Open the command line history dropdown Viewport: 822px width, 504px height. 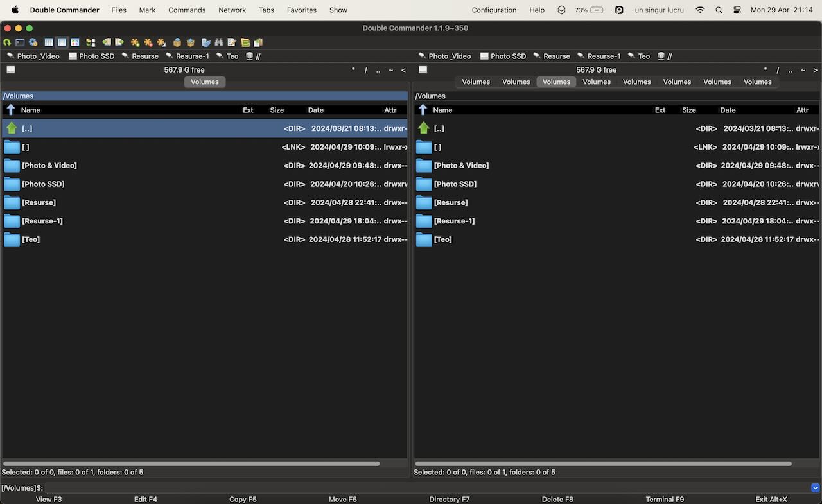point(816,488)
